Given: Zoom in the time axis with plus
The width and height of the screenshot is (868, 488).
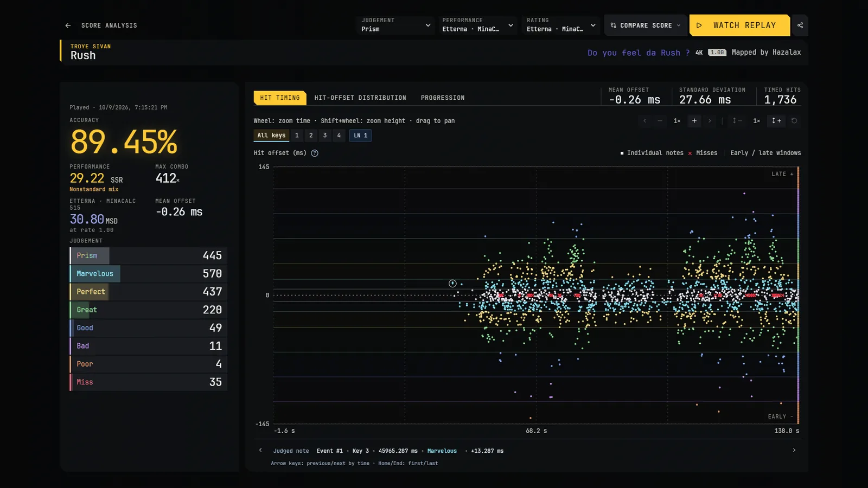Looking at the screenshot, I should (x=694, y=121).
